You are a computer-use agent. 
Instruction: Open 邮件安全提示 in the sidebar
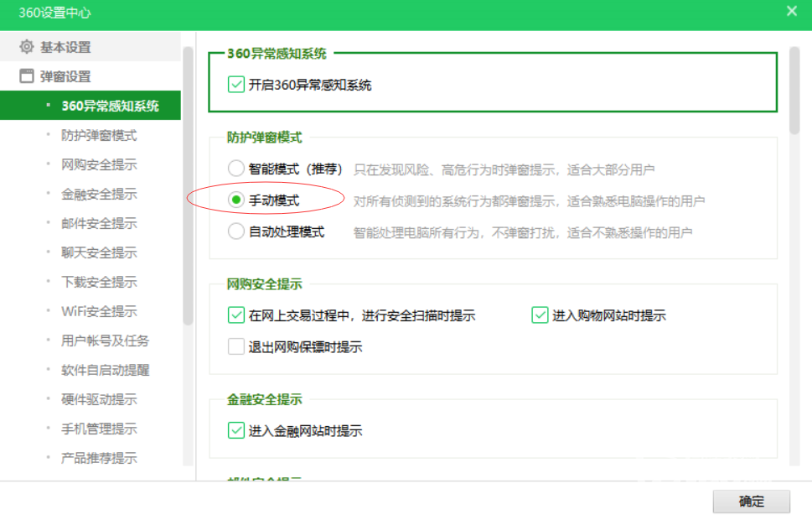coord(99,223)
